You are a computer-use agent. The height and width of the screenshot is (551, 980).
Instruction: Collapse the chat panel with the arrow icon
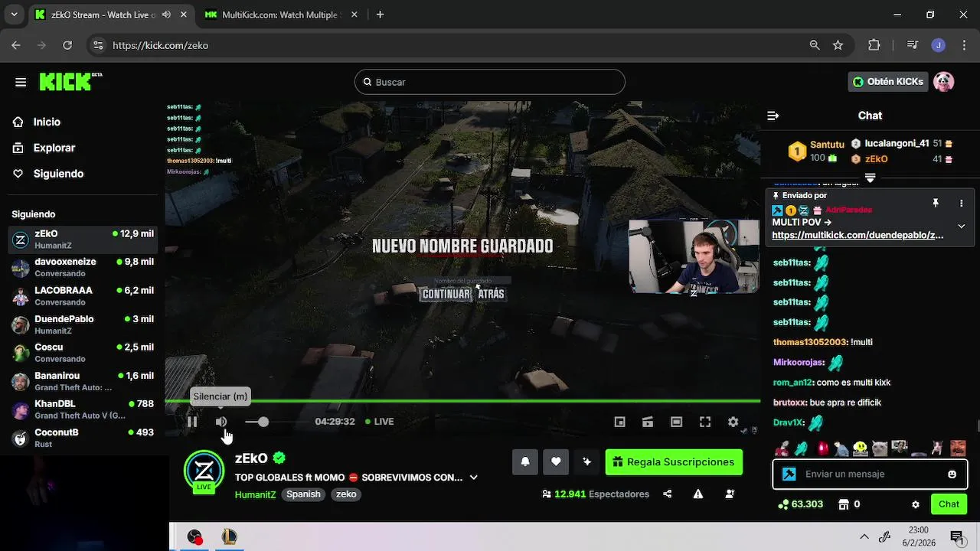pyautogui.click(x=773, y=116)
